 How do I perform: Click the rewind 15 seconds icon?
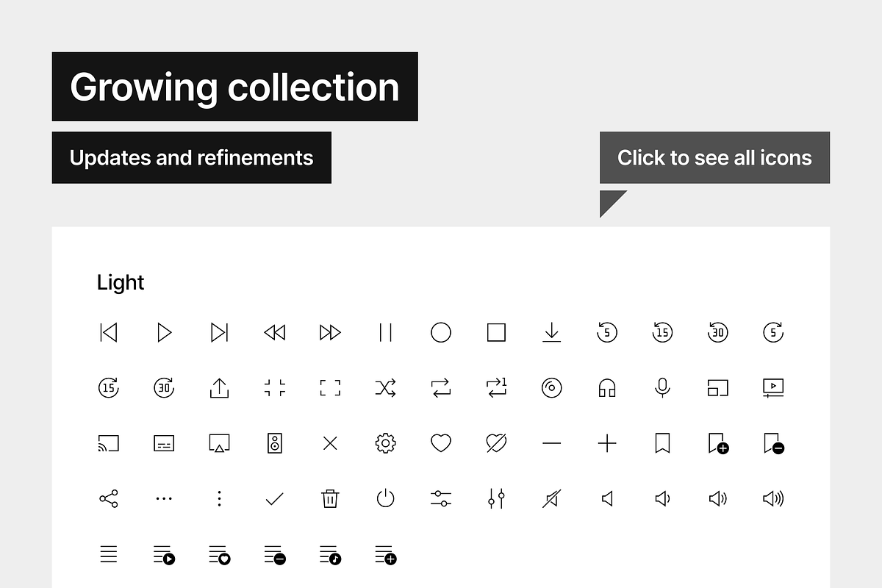(x=662, y=332)
